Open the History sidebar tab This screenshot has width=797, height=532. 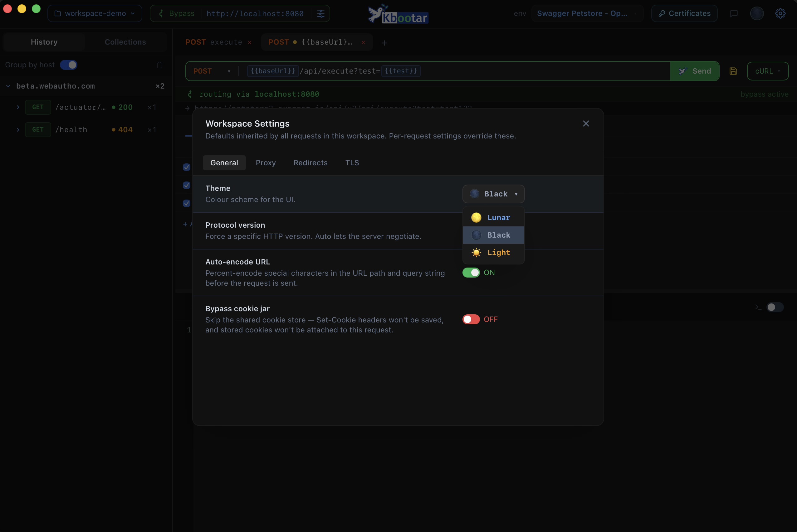coord(44,42)
